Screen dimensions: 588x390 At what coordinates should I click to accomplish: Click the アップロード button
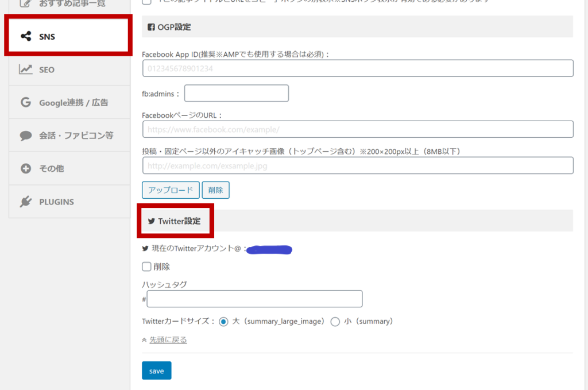click(x=171, y=190)
